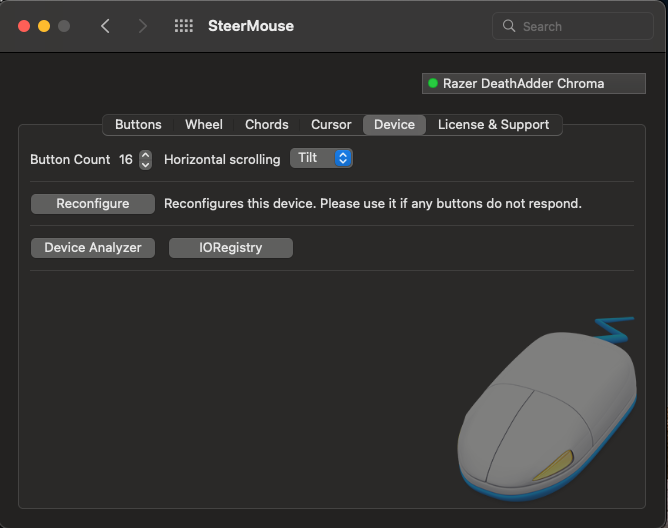Click the green device status indicator
The image size is (668, 528).
(433, 84)
